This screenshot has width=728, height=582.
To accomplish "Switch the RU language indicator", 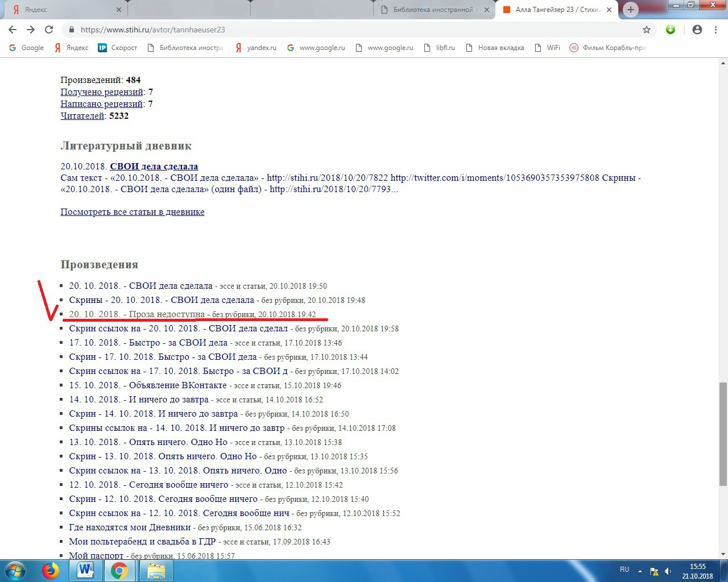I will [624, 569].
